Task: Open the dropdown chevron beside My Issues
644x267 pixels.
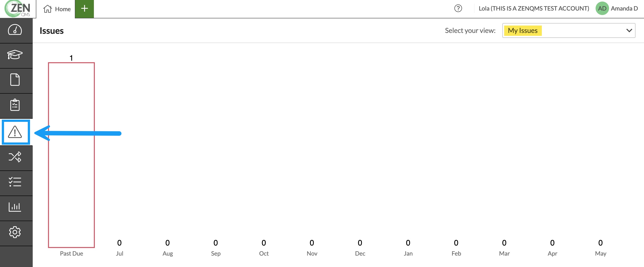Action: point(629,30)
